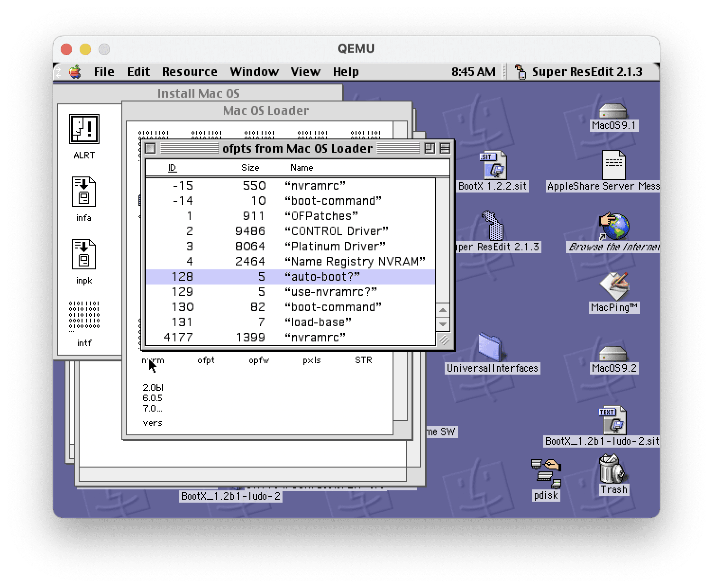The width and height of the screenshot is (713, 588).
Task: Open the View menu
Action: pyautogui.click(x=305, y=72)
